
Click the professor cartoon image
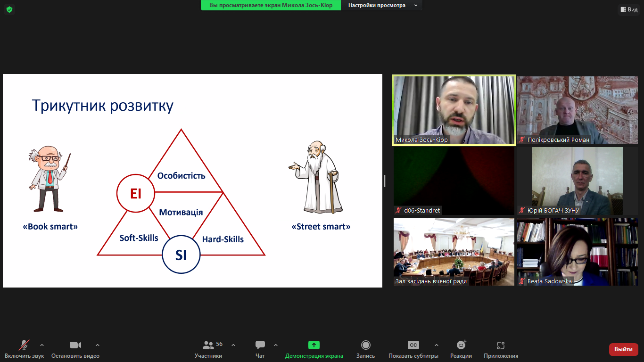[x=49, y=179]
